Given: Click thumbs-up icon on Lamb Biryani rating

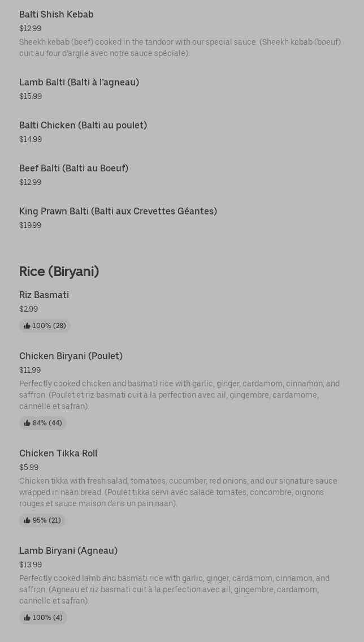Looking at the screenshot, I should [x=27, y=618].
